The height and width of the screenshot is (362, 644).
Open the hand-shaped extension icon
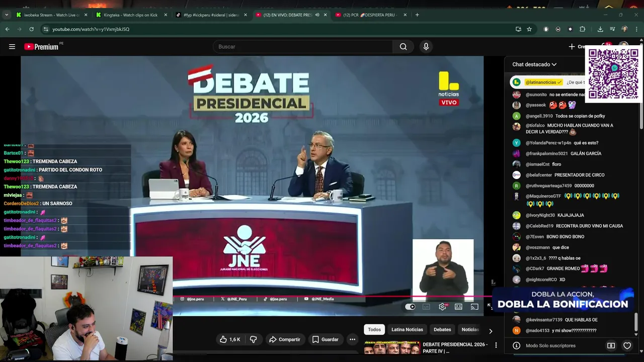546,29
